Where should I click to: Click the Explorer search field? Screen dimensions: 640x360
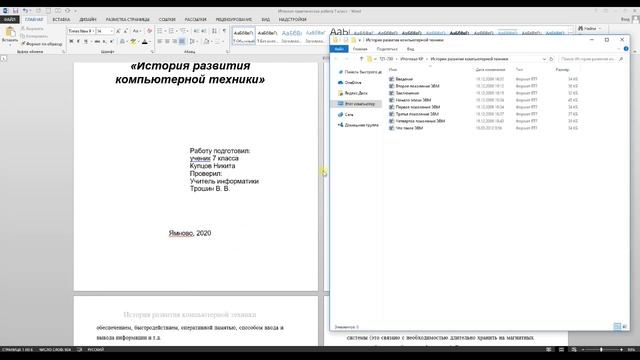[x=591, y=59]
